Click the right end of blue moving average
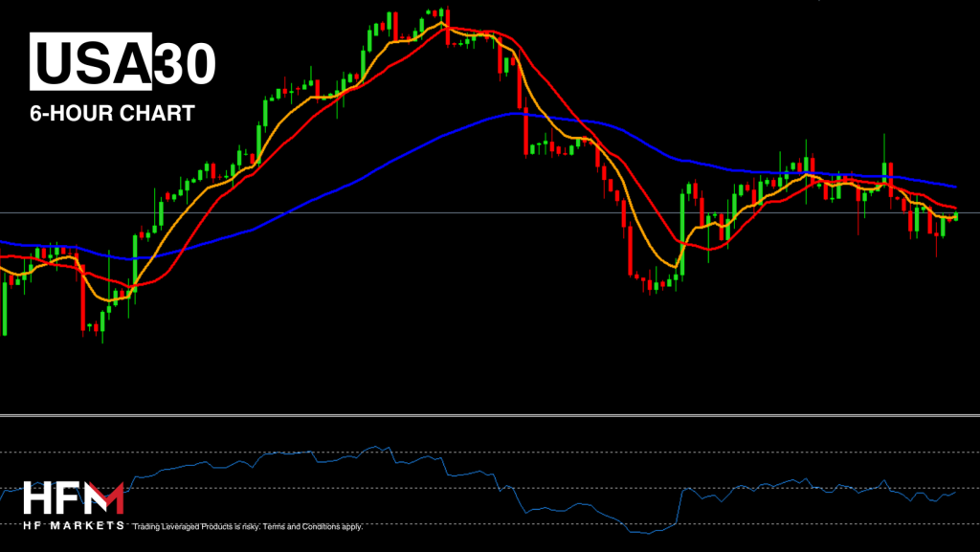 click(x=955, y=186)
